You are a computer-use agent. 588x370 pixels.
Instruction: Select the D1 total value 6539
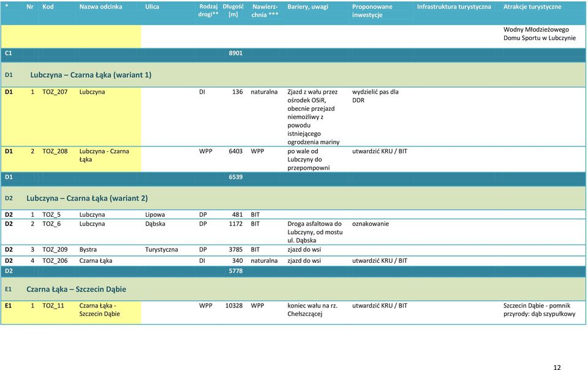pyautogui.click(x=235, y=177)
